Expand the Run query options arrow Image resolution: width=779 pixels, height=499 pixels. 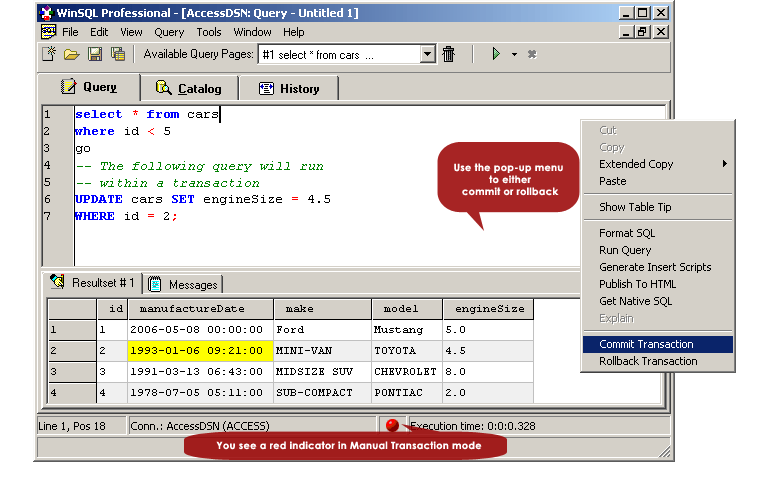pos(514,54)
